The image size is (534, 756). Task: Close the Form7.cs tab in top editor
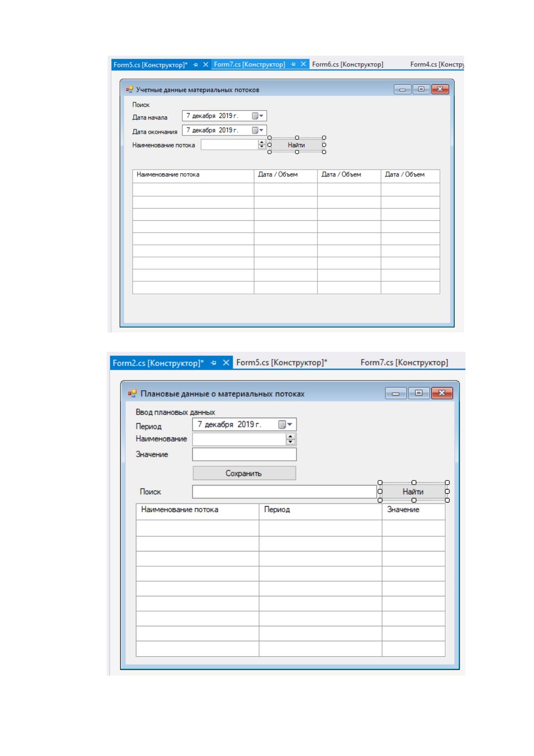(x=304, y=64)
